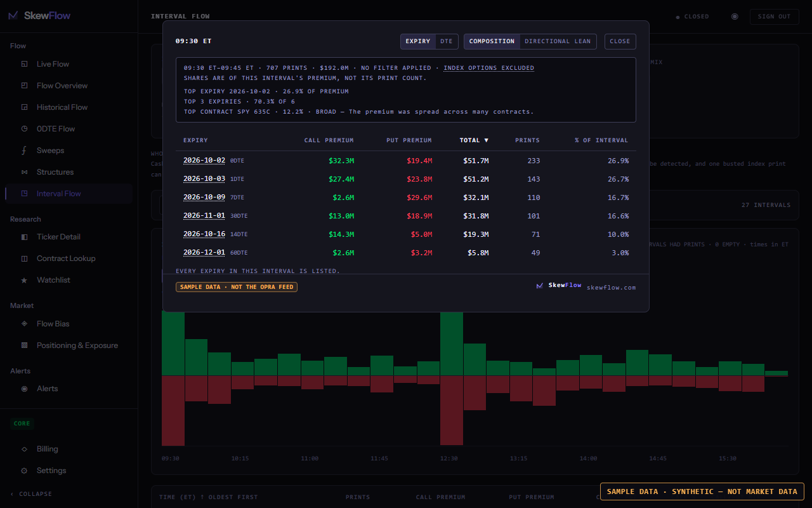812x508 pixels.
Task: Toggle the theme icon beside Sign Out
Action: point(735,17)
